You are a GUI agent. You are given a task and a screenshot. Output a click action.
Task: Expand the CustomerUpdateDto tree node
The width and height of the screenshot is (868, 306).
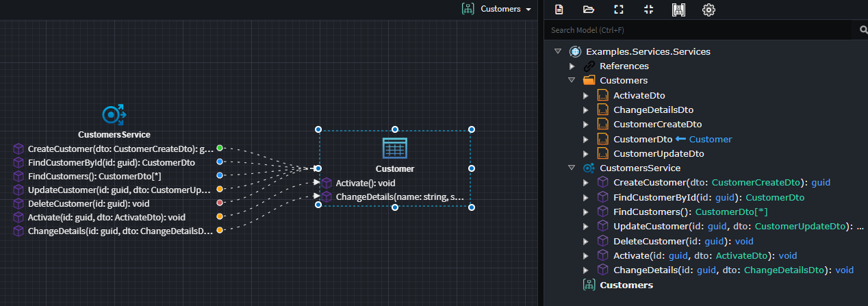click(x=586, y=153)
